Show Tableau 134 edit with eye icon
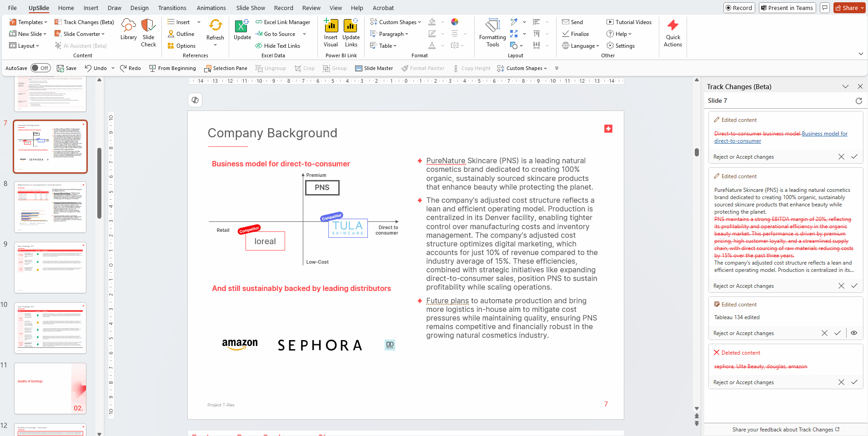Viewport: 868px width, 436px height. click(854, 333)
